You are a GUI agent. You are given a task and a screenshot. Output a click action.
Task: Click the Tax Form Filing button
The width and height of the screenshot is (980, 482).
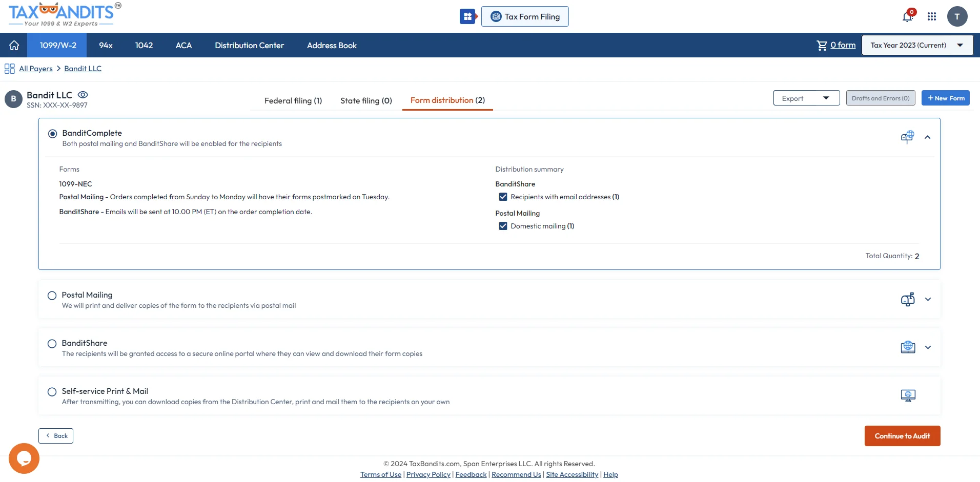coord(525,16)
